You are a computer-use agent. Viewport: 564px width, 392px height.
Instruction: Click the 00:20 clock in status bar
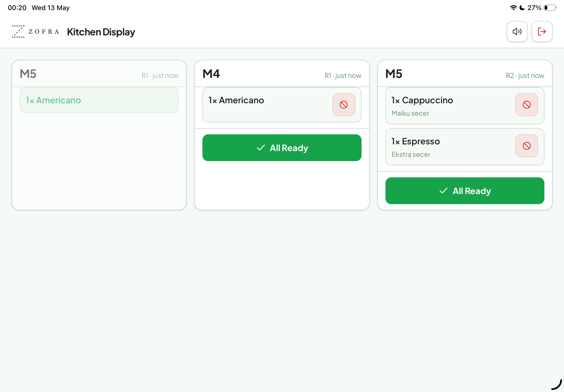(x=17, y=8)
